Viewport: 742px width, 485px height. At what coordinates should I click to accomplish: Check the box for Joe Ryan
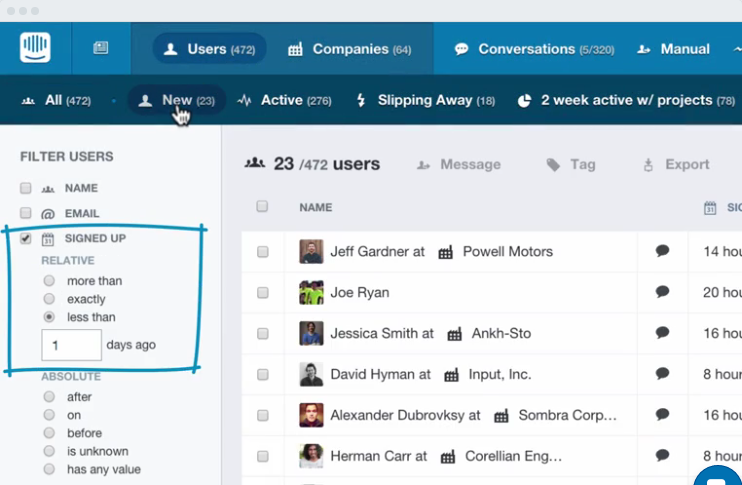pos(263,293)
